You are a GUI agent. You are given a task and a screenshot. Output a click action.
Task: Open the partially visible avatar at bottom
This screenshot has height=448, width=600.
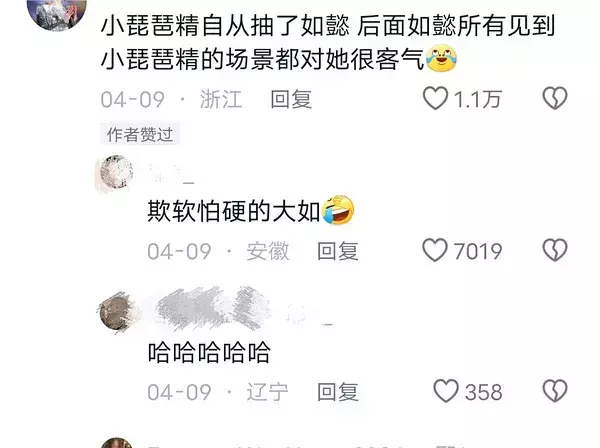tap(116, 443)
